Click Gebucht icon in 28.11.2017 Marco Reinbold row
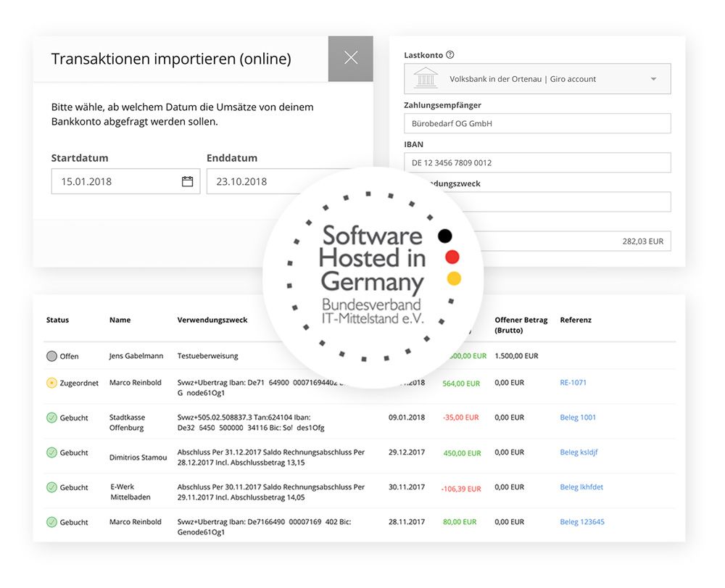The height and width of the screenshot is (588, 725). point(51,522)
